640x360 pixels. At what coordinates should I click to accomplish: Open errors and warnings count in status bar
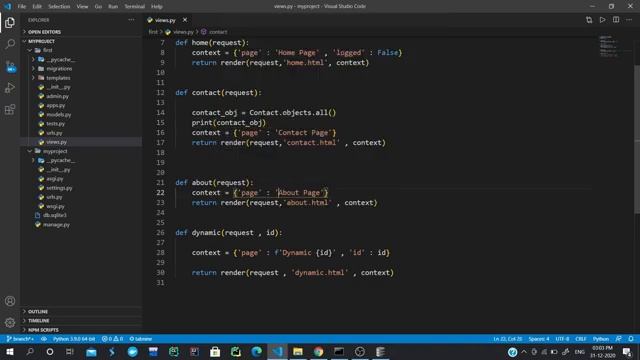point(112,339)
